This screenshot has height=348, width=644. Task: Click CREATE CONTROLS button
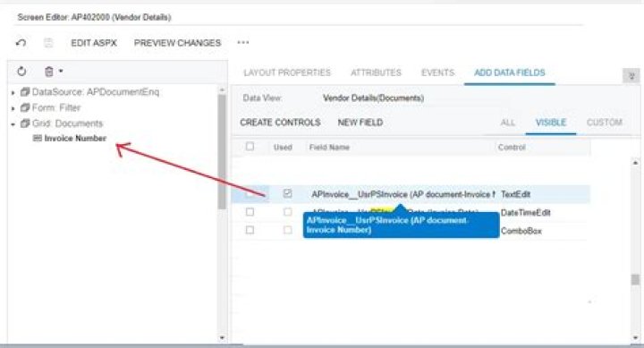[x=280, y=123]
